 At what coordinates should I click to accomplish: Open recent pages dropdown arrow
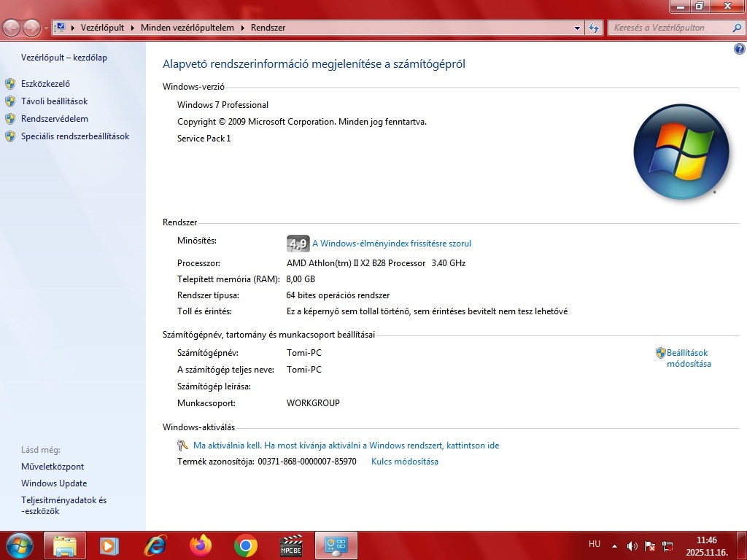tap(46, 28)
